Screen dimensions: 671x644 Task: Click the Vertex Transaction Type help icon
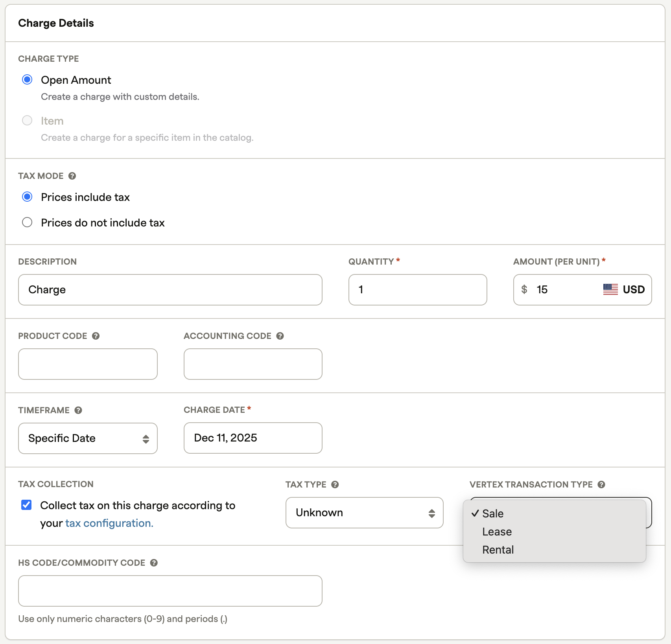pos(601,484)
